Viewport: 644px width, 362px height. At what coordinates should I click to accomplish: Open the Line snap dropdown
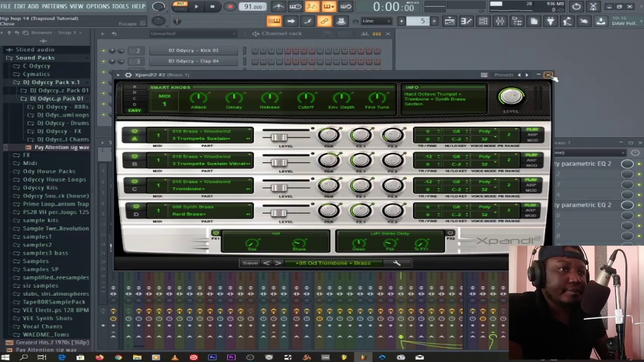pos(377,21)
